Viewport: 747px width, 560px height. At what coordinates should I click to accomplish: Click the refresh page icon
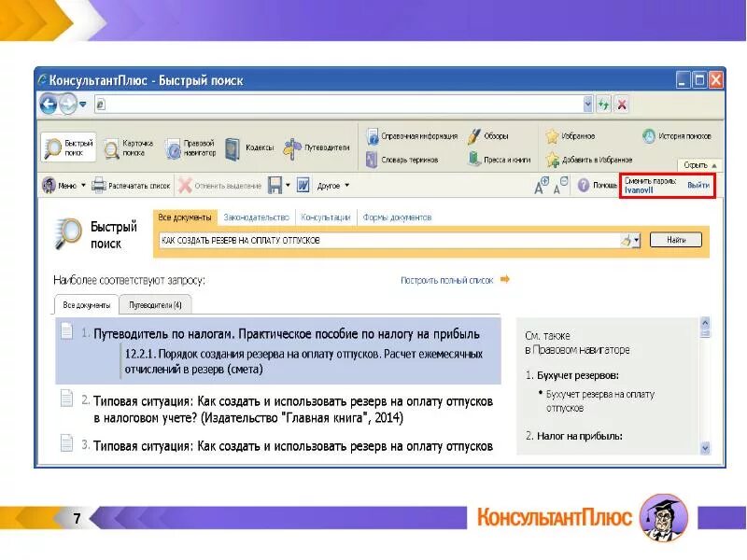coord(603,105)
